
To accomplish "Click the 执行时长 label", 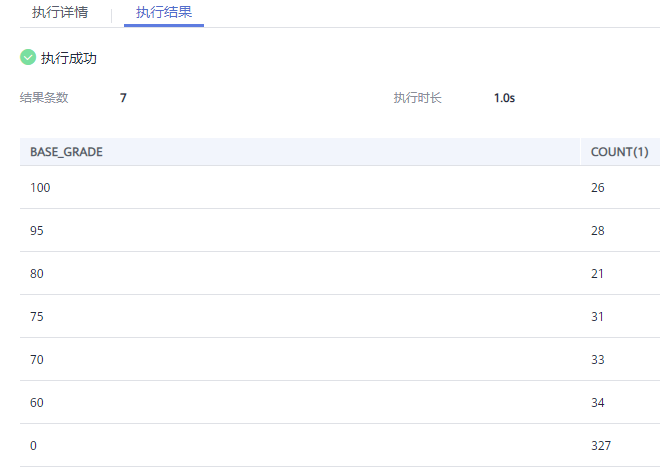I will pyautogui.click(x=417, y=98).
